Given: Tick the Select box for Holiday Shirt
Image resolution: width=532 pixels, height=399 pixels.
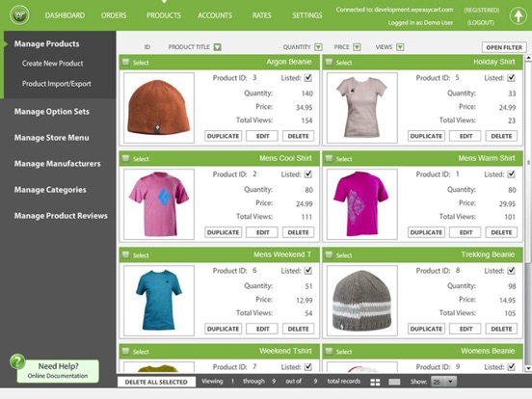Looking at the screenshot, I should (329, 62).
